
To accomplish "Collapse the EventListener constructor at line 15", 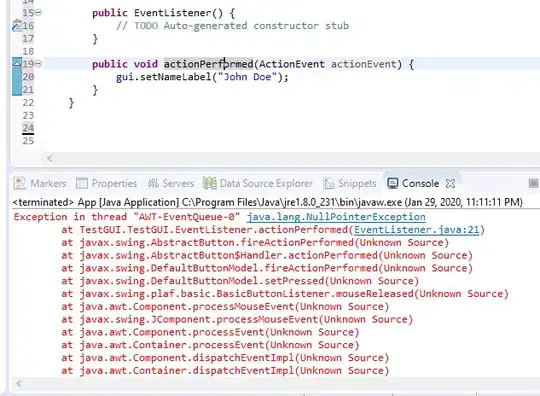I will [x=38, y=13].
